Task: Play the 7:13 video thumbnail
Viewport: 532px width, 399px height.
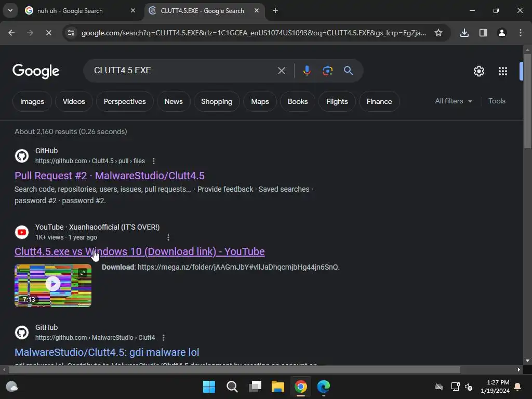Action: (x=53, y=285)
